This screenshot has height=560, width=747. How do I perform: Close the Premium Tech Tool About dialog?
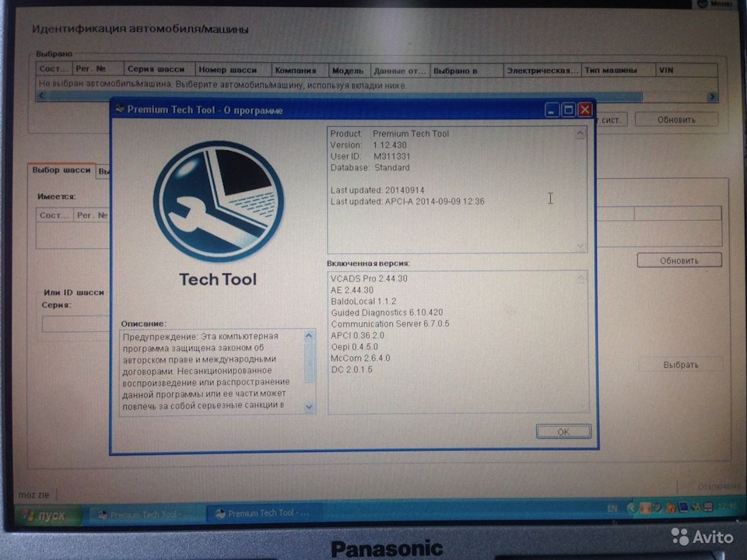tap(584, 110)
